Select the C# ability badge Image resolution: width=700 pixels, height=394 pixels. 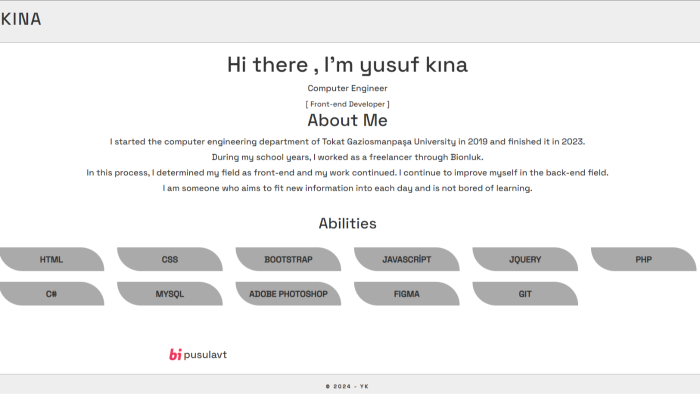click(51, 294)
